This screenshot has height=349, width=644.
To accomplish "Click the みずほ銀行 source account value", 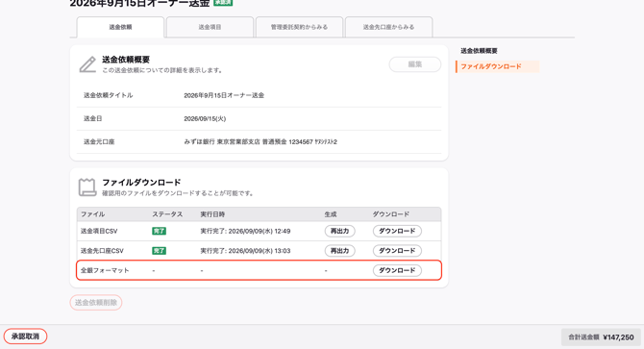I will tap(260, 142).
